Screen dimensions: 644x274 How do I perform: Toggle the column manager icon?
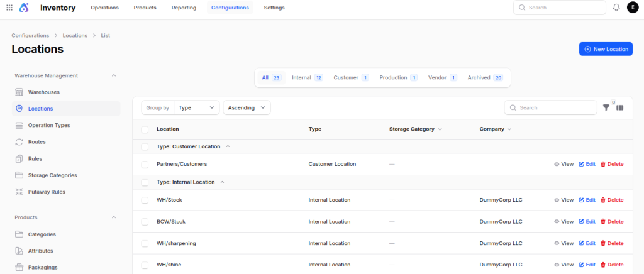click(619, 107)
